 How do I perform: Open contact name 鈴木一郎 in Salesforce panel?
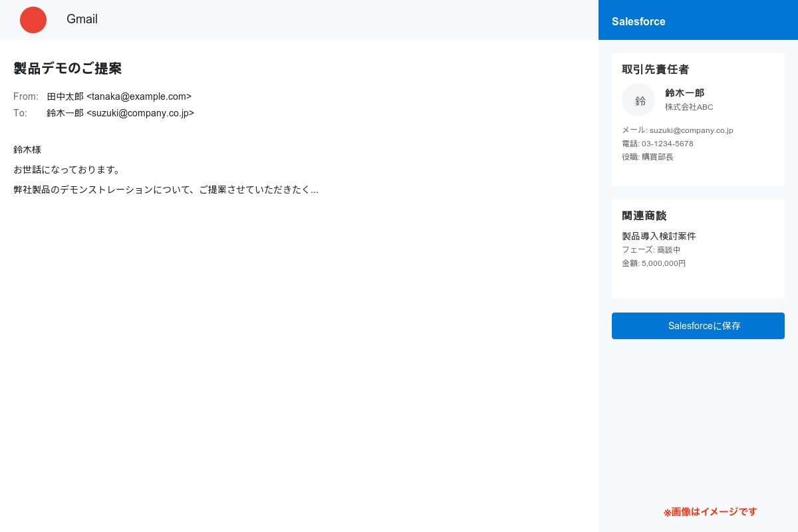click(684, 93)
